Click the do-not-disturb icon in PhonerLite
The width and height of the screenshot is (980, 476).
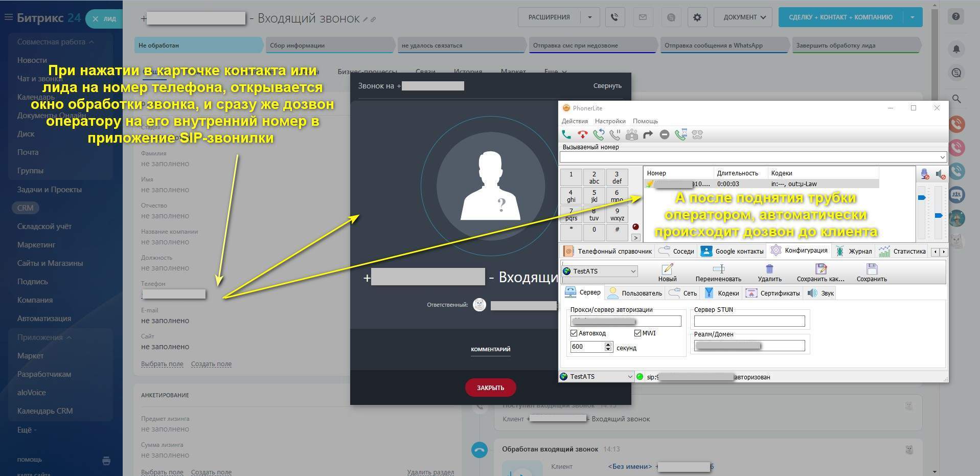point(664,134)
